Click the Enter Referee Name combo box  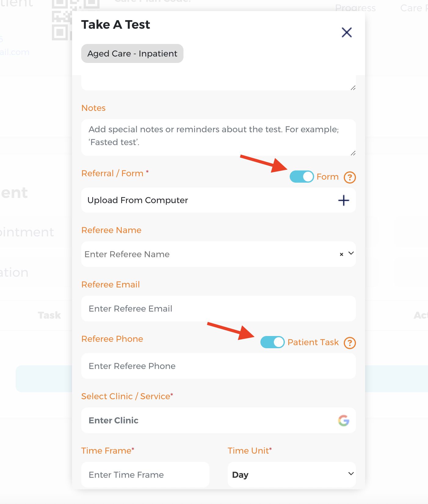(208, 254)
